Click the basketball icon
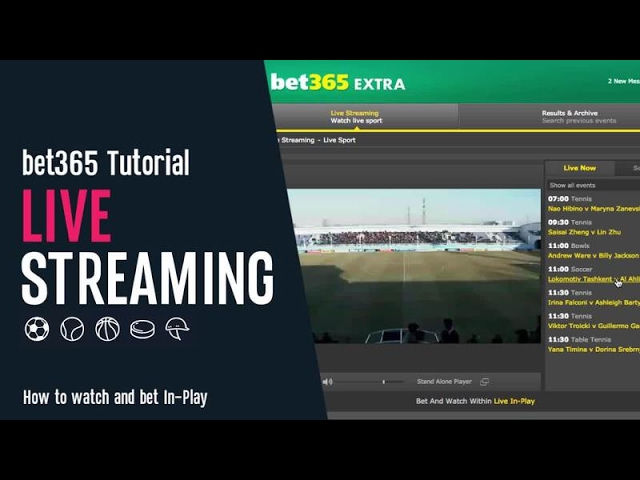This screenshot has height=480, width=640. tap(107, 329)
